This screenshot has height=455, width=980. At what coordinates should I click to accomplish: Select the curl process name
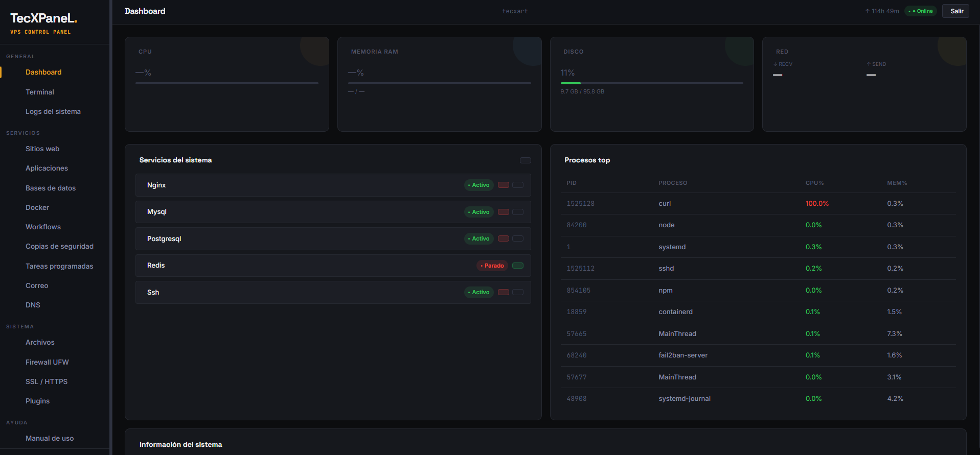pos(665,203)
